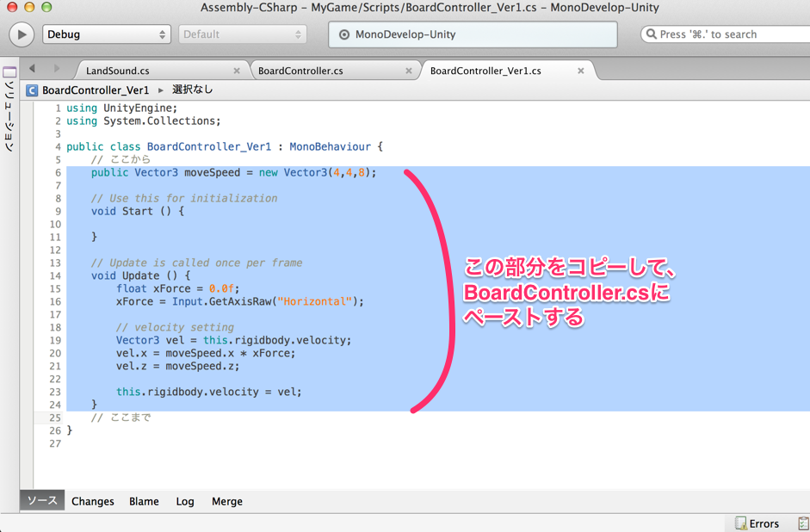
Task: Focus the search box in the toolbar
Action: tap(726, 34)
